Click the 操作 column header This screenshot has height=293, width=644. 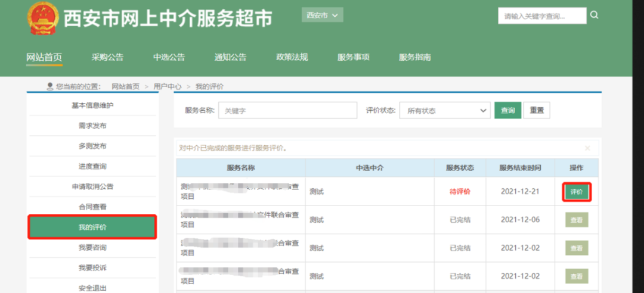pos(577,168)
